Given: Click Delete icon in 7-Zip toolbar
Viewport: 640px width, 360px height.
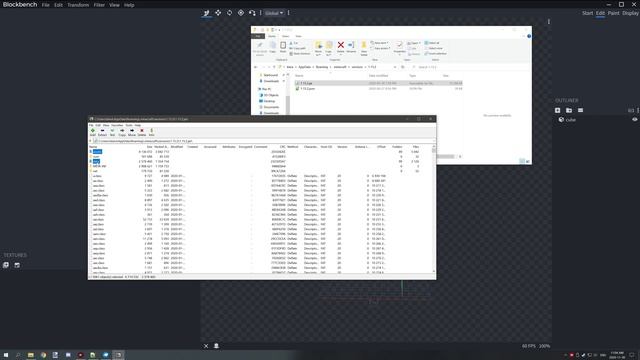Looking at the screenshot, I should pos(142,132).
